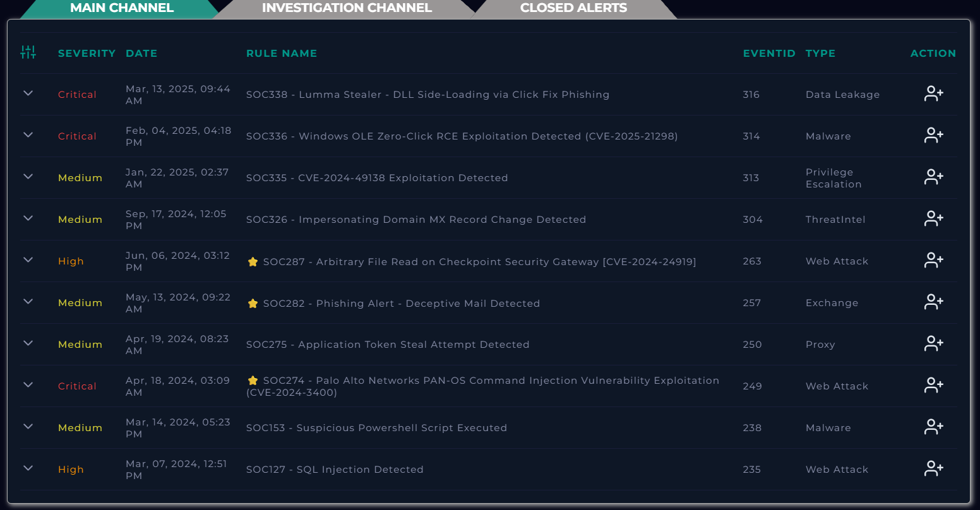Open the alert filter settings icon
980x510 pixels.
click(x=28, y=52)
